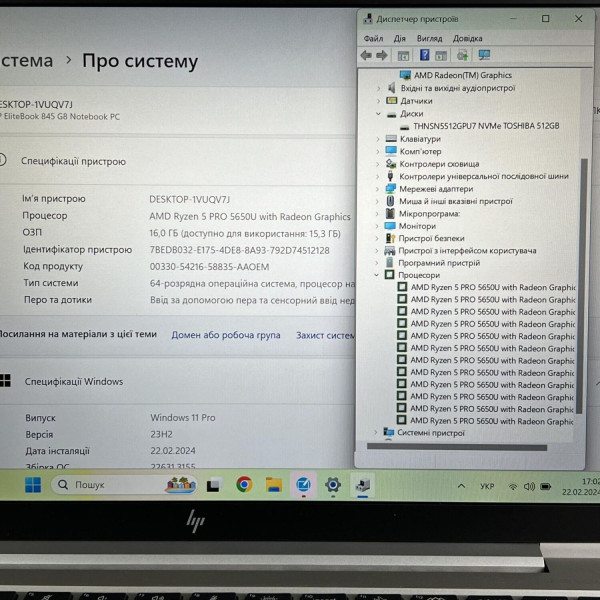Click the Програмний пристрій label

(439, 263)
